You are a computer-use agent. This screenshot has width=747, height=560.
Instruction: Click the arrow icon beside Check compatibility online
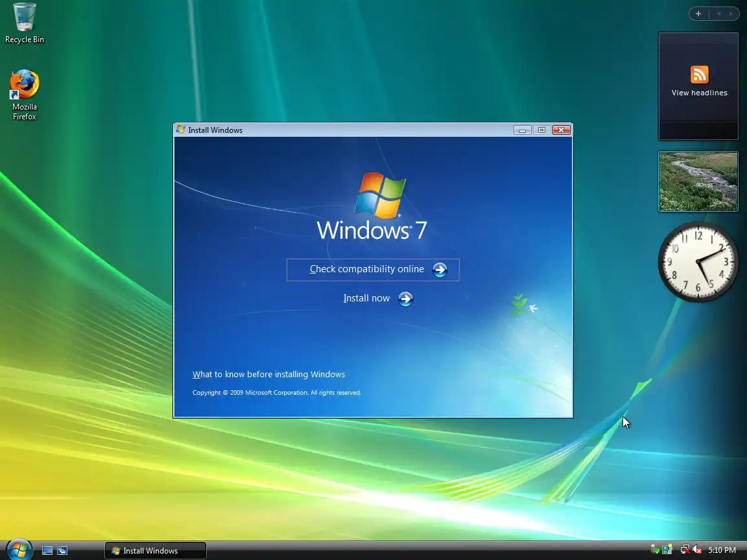click(x=440, y=270)
